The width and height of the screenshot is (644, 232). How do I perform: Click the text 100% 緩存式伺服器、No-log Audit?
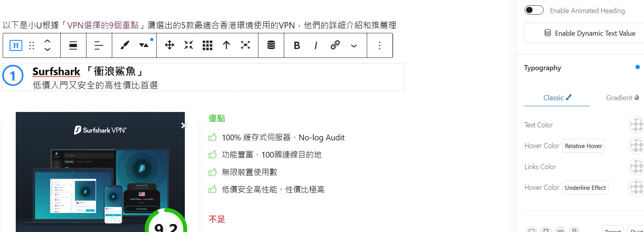(283, 138)
